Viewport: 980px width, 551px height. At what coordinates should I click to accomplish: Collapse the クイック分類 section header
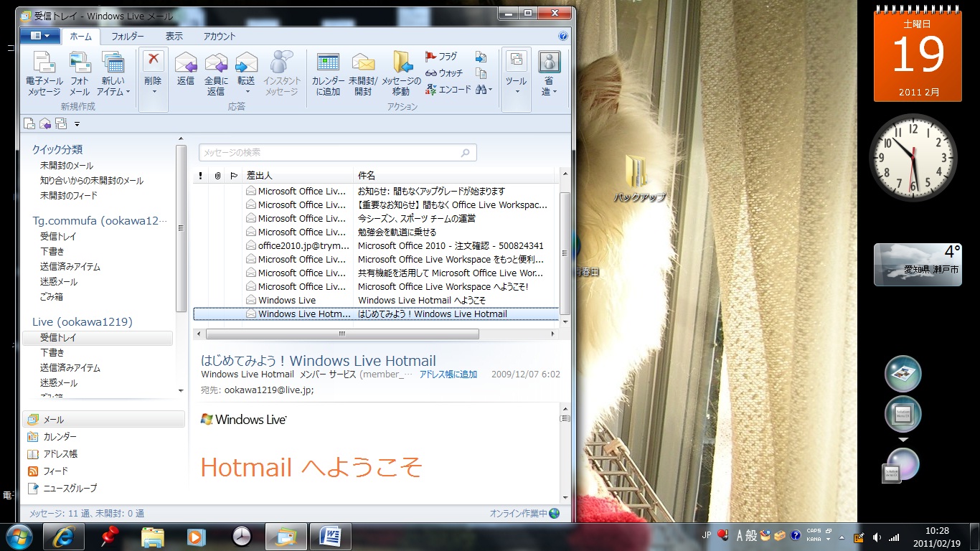[57, 149]
